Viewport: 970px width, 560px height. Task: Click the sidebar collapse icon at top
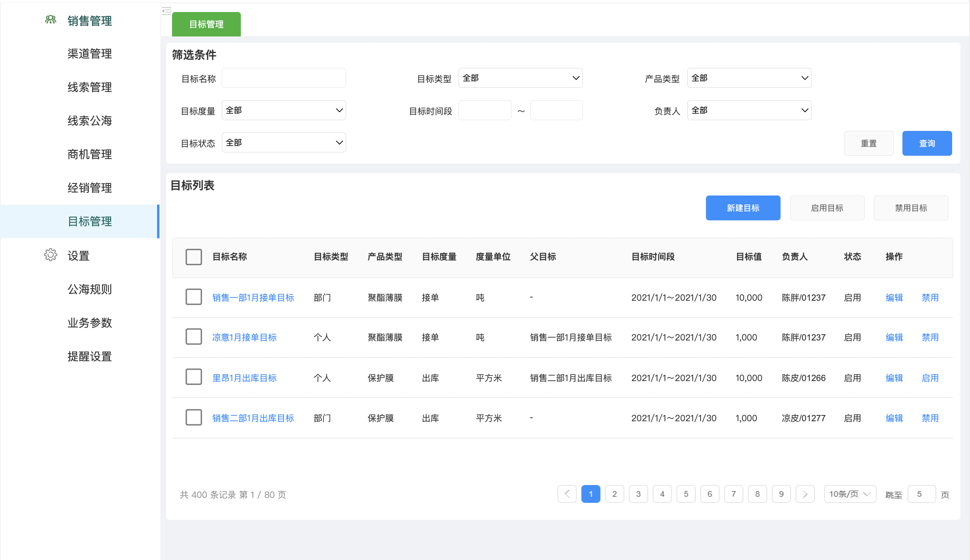point(167,11)
